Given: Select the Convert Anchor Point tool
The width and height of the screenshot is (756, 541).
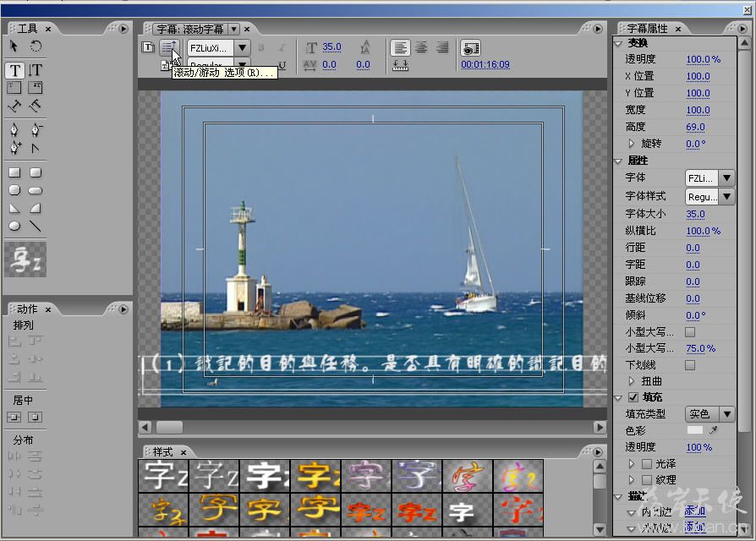Looking at the screenshot, I should click(36, 148).
